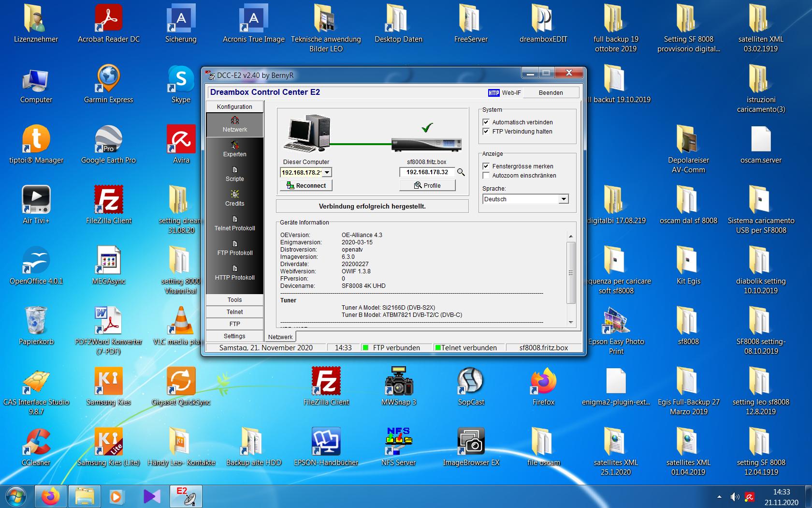Click the Geräte Information scroll up arrow

[x=571, y=236]
